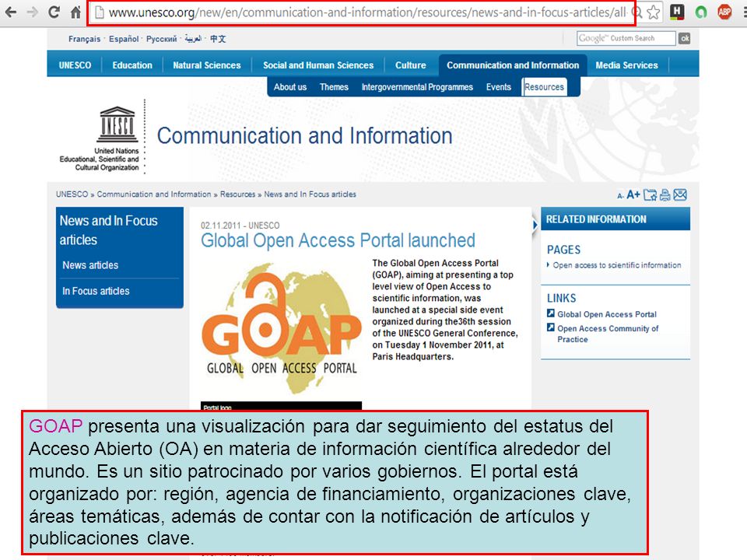
Task: Switch language to Español
Action: [124, 39]
